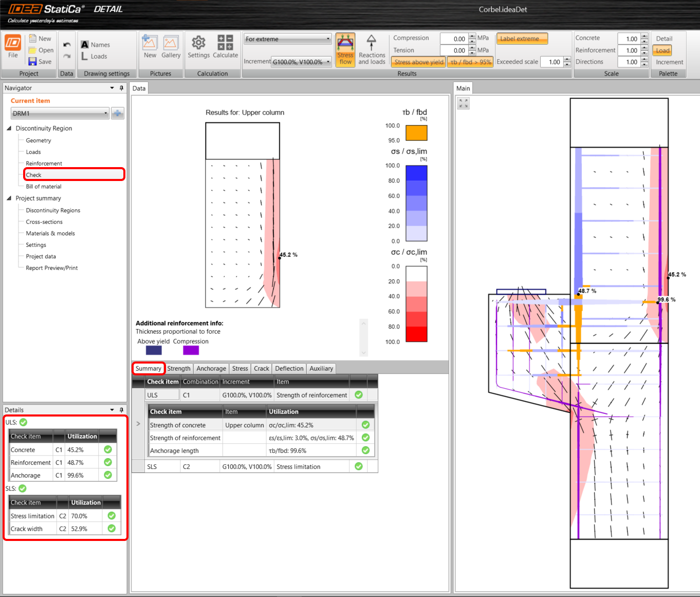Open Report Preview/Print
The image size is (700, 597).
coord(51,267)
